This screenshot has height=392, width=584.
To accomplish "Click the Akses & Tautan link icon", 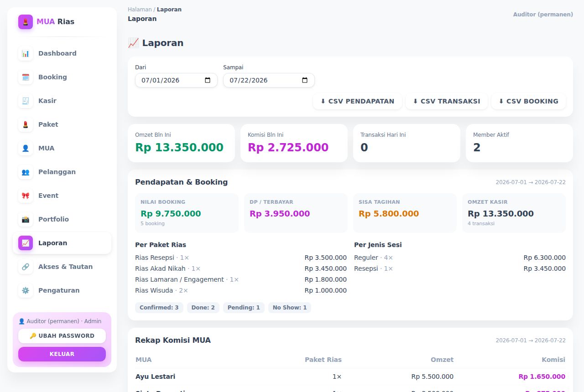I will pos(26,267).
